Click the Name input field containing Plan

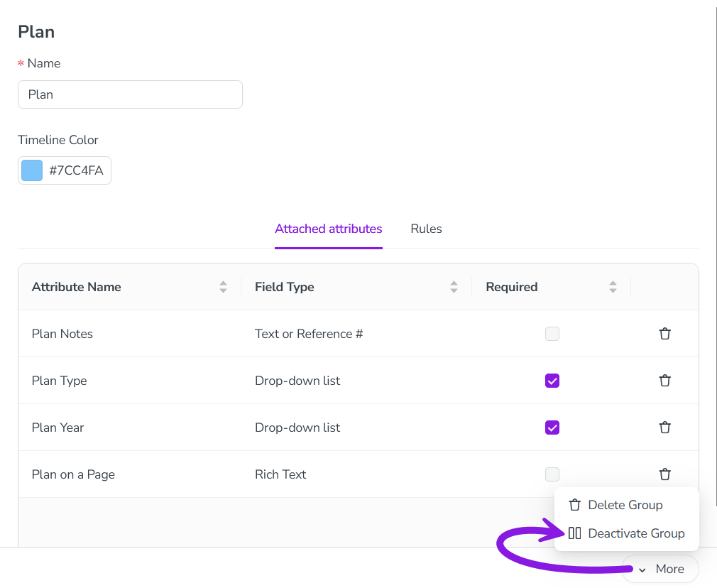pos(130,94)
